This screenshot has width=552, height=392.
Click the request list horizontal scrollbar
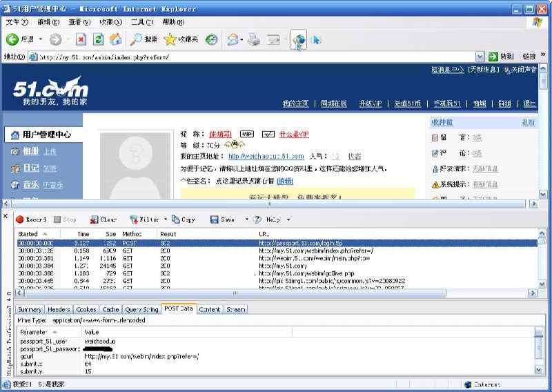[235, 293]
